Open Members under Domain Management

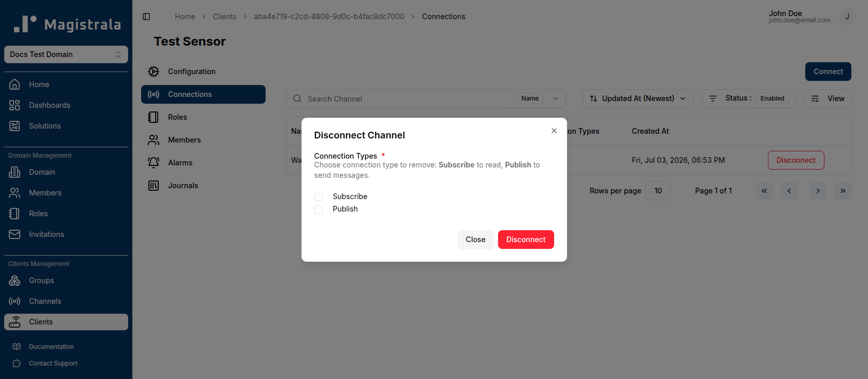(x=66, y=193)
